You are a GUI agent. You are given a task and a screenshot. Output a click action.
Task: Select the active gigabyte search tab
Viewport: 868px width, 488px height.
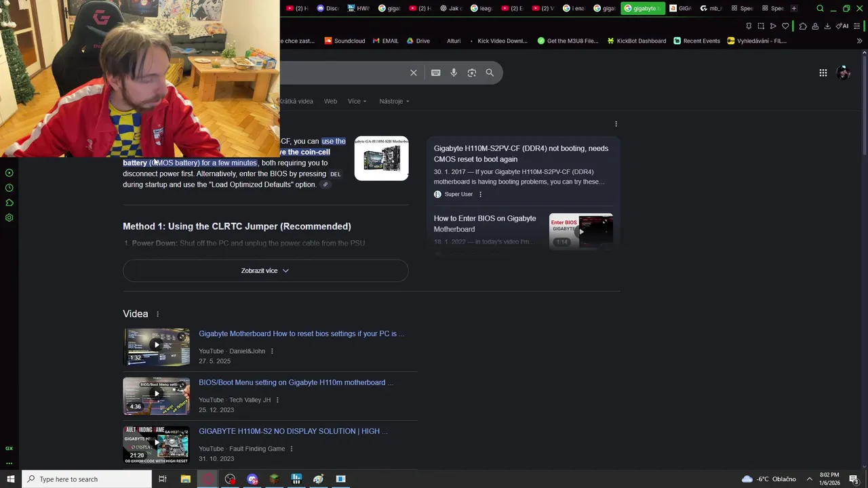pos(643,8)
